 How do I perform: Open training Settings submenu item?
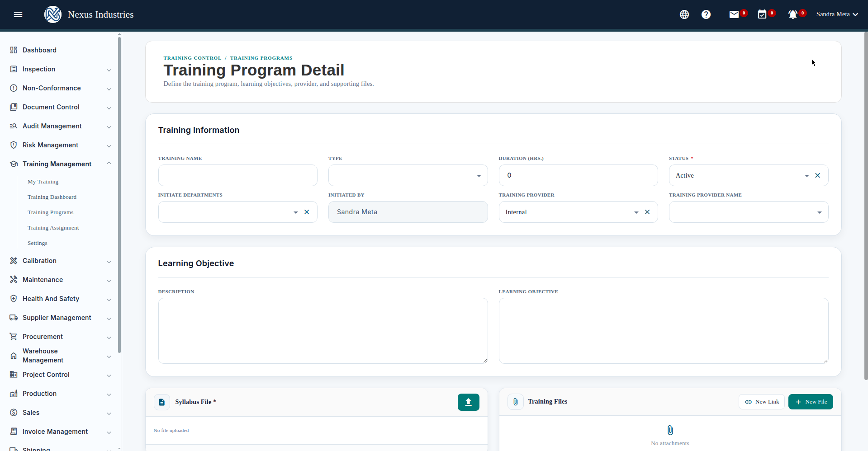37,243
